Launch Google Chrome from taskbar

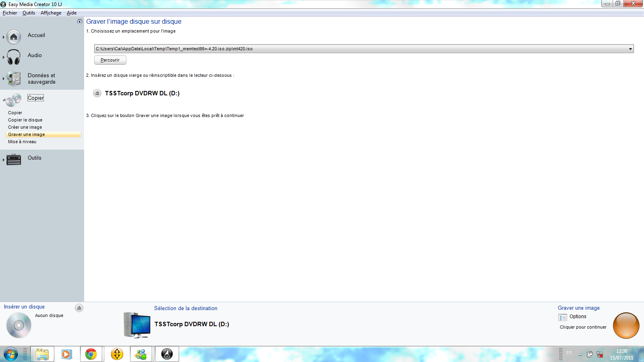(x=91, y=354)
